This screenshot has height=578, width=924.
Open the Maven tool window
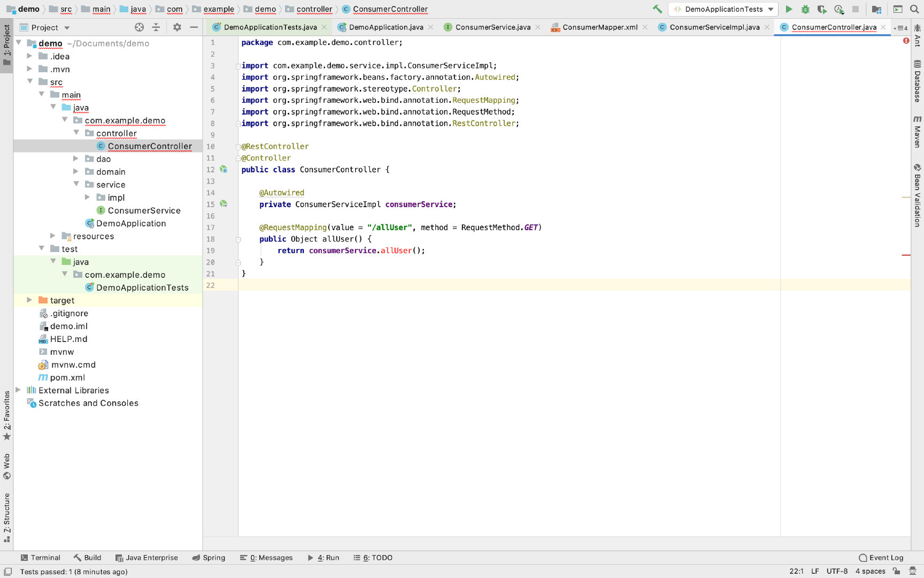[x=917, y=132]
